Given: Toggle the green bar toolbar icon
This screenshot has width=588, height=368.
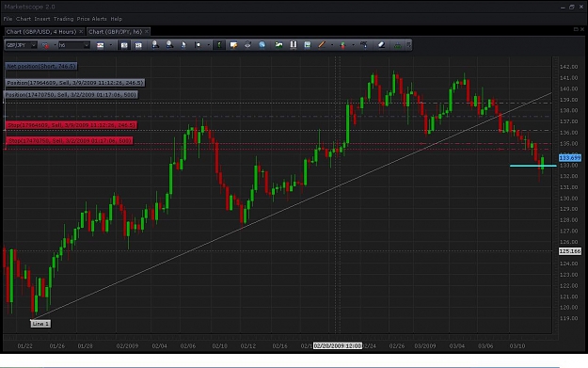Looking at the screenshot, I should [219, 45].
